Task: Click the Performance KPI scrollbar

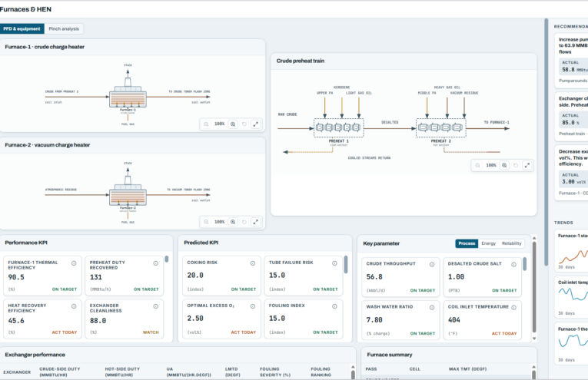Action: (x=167, y=259)
